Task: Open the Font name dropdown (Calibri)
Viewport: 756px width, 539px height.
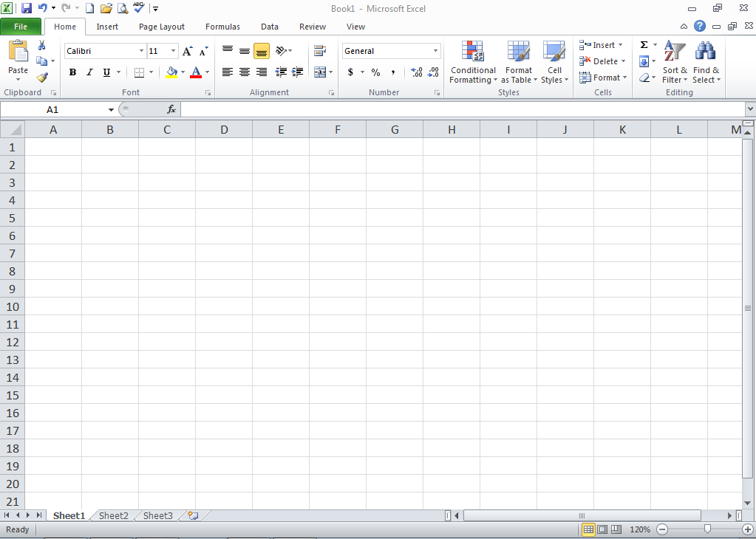Action: (141, 51)
